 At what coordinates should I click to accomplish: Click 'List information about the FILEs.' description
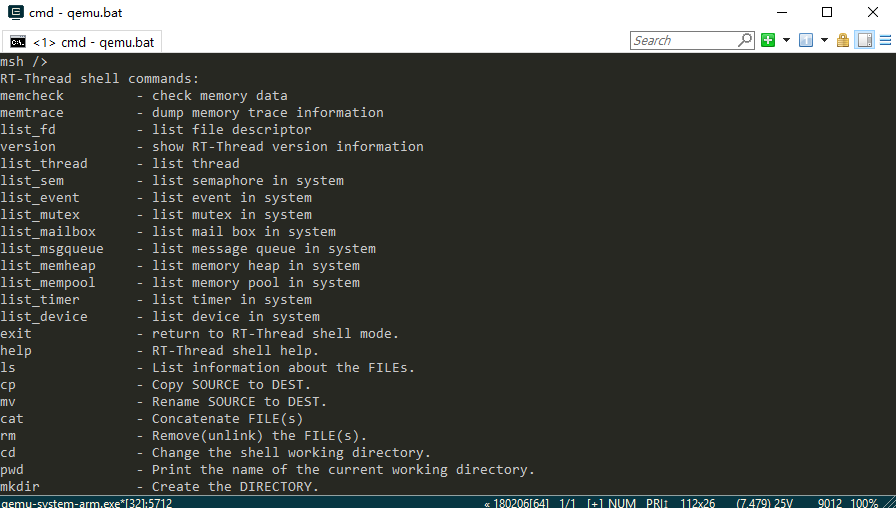click(283, 367)
